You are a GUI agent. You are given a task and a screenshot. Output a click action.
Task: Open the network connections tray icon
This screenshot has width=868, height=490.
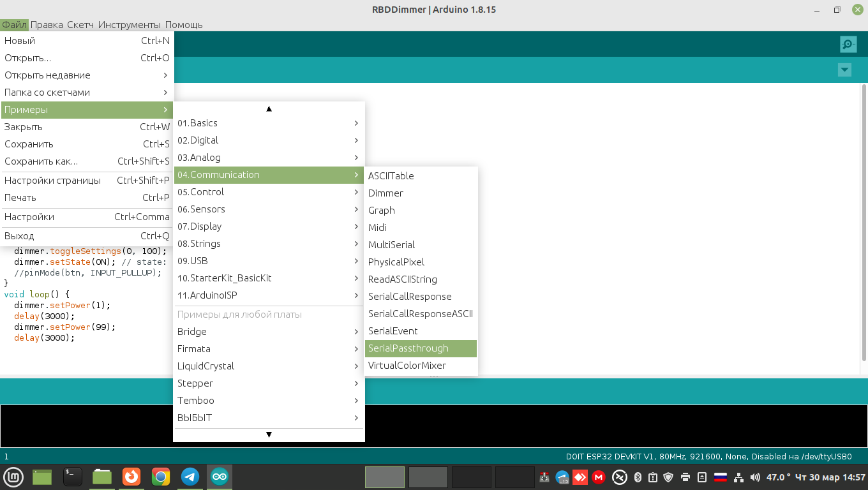739,477
